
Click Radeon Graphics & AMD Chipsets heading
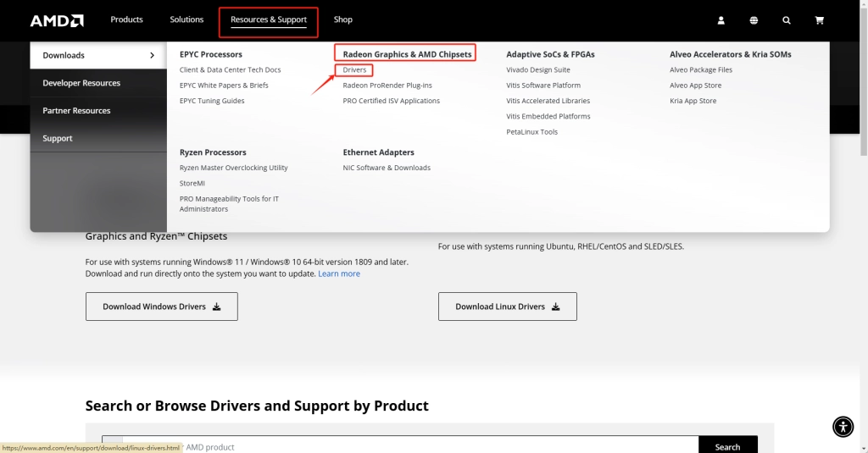(x=407, y=54)
